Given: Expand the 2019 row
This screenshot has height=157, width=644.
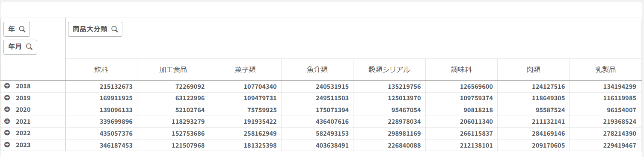Looking at the screenshot, I should (7, 98).
